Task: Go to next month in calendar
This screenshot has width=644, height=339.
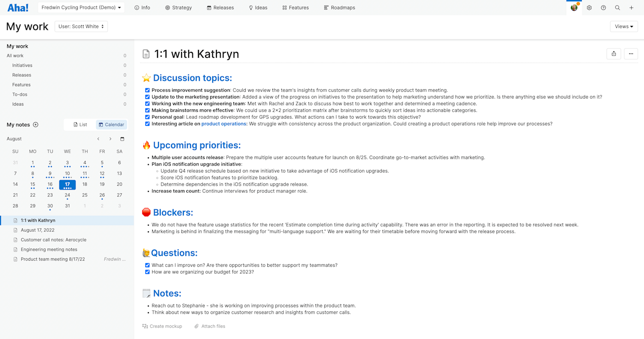Action: click(110, 139)
